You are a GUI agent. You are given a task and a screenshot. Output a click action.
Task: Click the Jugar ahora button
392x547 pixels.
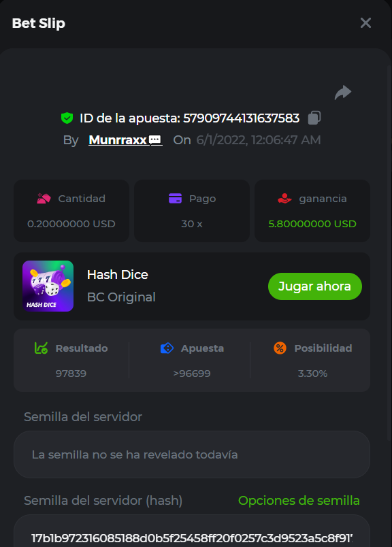tap(315, 286)
